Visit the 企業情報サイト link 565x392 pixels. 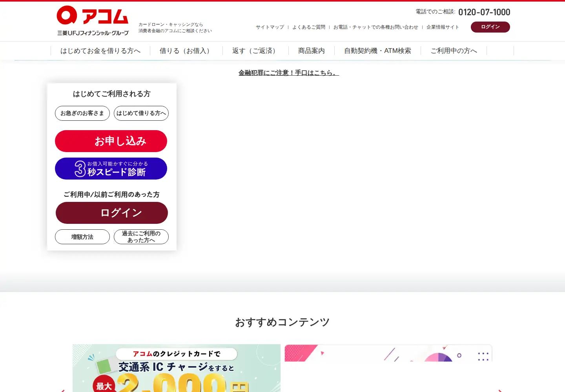(x=443, y=27)
